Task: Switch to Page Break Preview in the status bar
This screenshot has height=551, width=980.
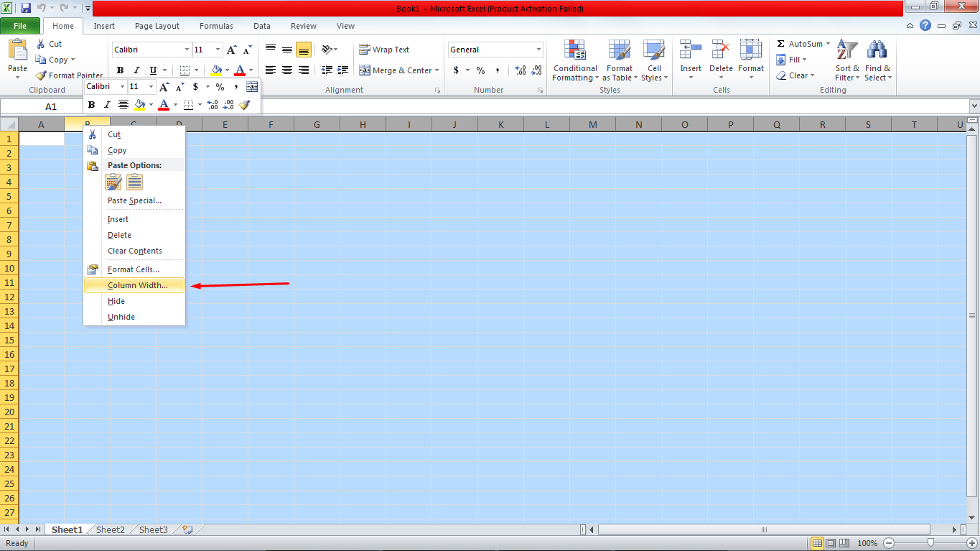Action: (843, 543)
